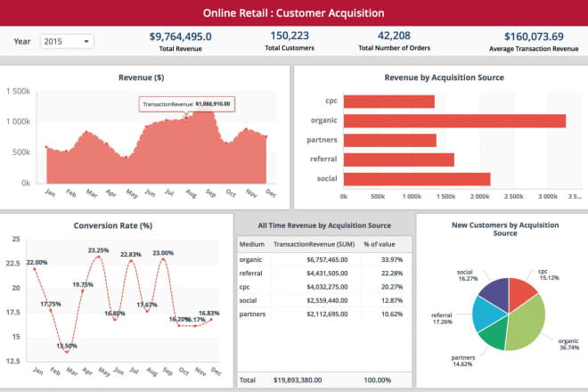Viewport: 588px width, 392px height.
Task: Click the 19.75% conversion rate label
Action: 83,284
